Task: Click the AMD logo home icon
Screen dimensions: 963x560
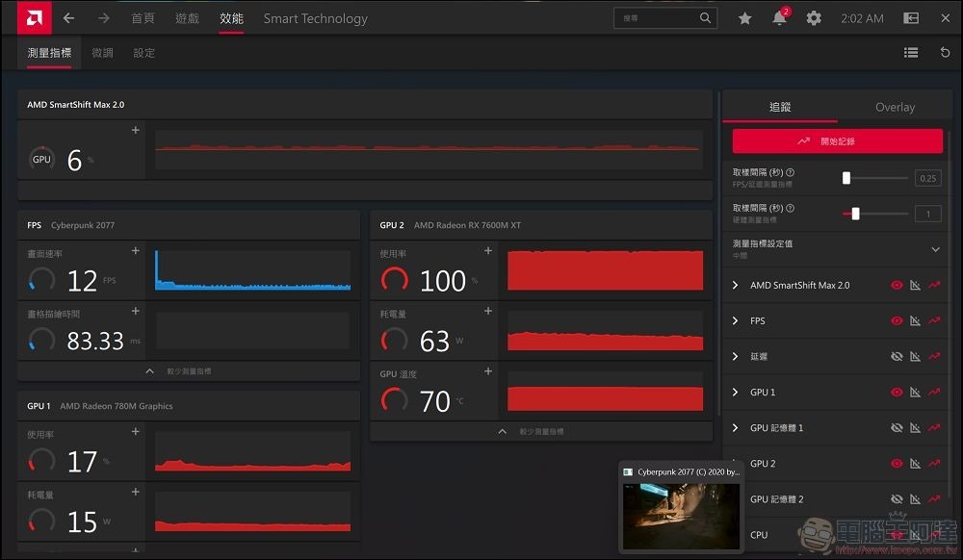Action: (35, 17)
